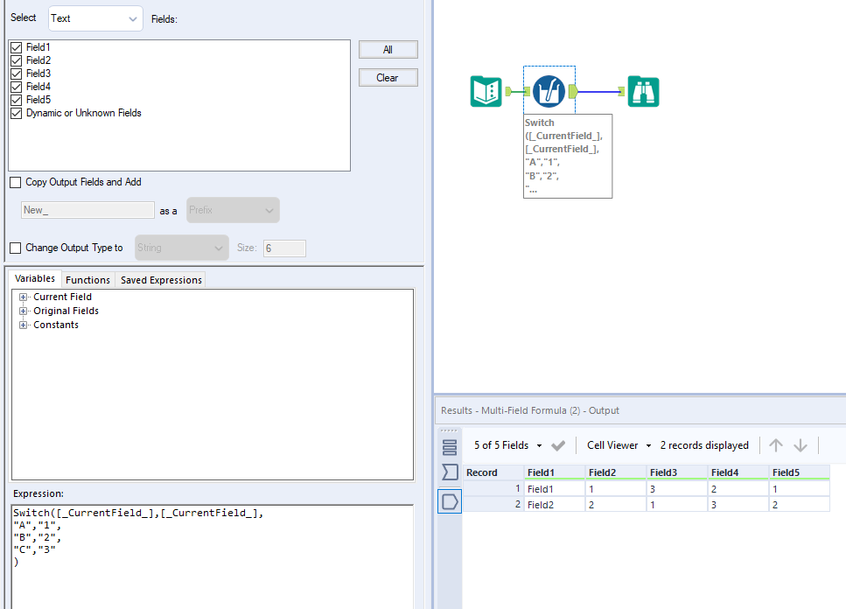Click Field4 cell value 3 in record 2
Viewport: 846px width, 609px height.
pos(738,504)
